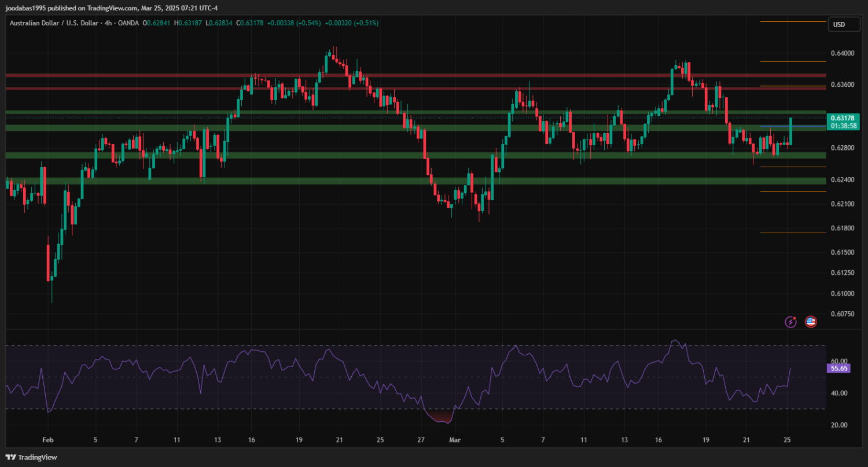
Task: Click the 0.61250 price axis label
Action: [x=842, y=273]
